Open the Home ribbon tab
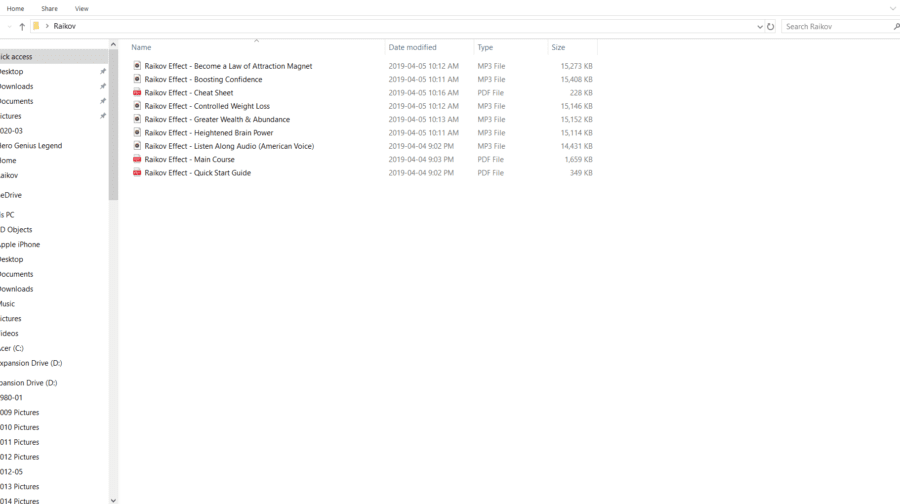The height and width of the screenshot is (504, 900). coord(15,9)
